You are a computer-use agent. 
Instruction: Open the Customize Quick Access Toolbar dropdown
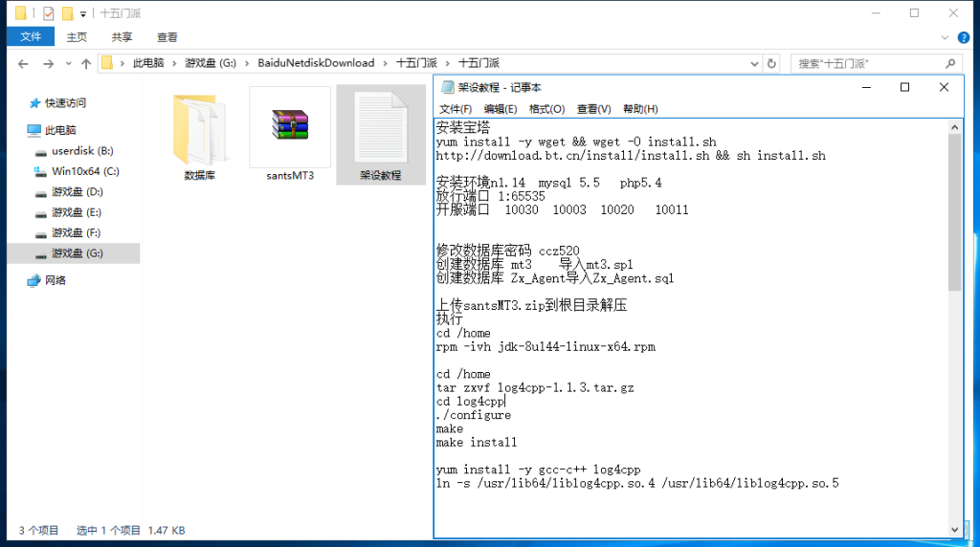point(82,13)
